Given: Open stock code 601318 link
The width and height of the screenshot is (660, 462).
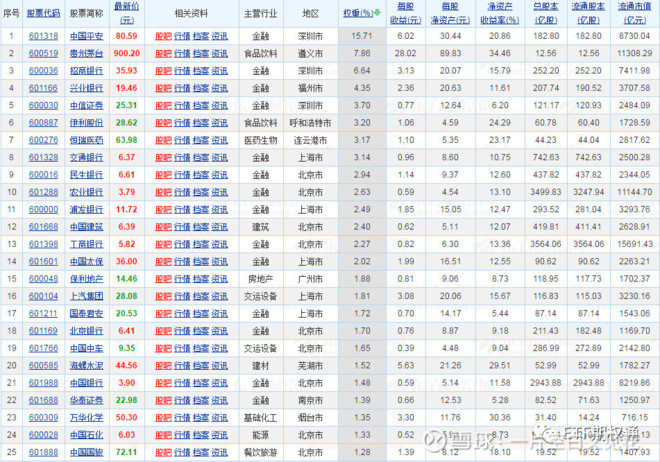Looking at the screenshot, I should [x=42, y=36].
